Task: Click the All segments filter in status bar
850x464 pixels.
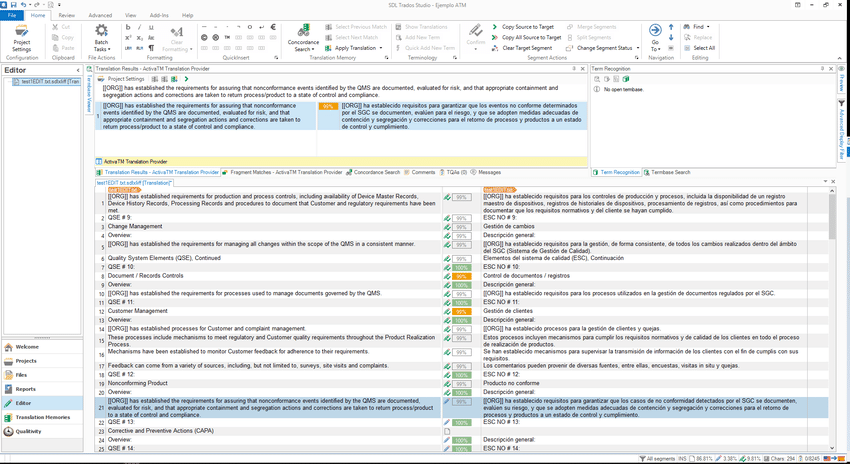Action: pyautogui.click(x=657, y=459)
